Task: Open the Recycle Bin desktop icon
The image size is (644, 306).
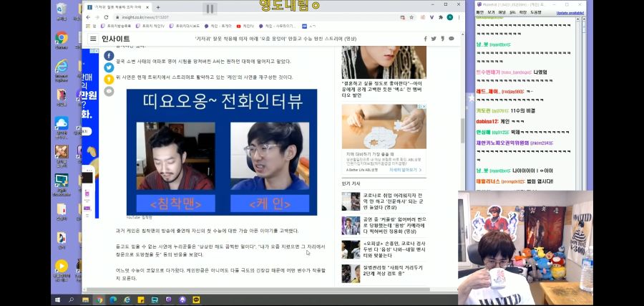Action: coord(62,11)
